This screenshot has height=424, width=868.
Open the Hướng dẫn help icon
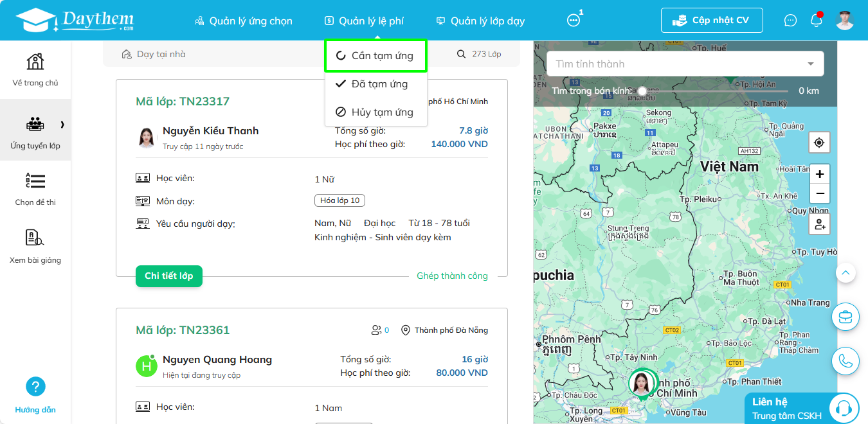pyautogui.click(x=35, y=387)
